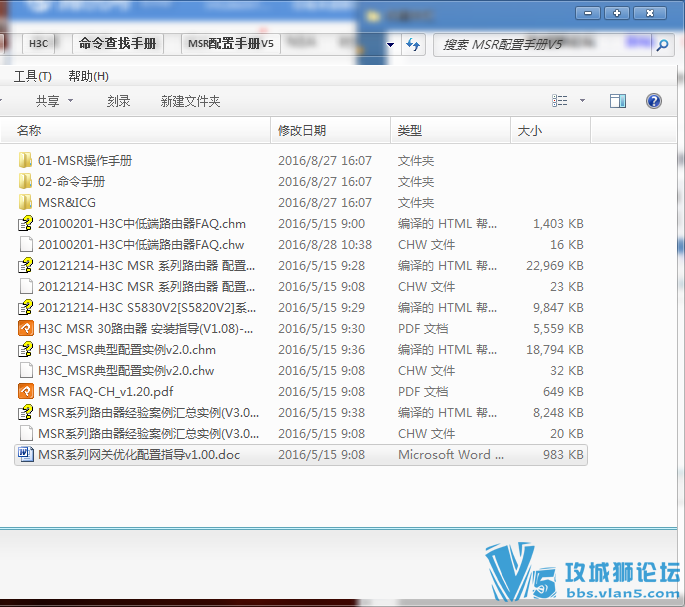This screenshot has height=607, width=685.
Task: Open the 帮助(H) menu
Action: [x=89, y=76]
